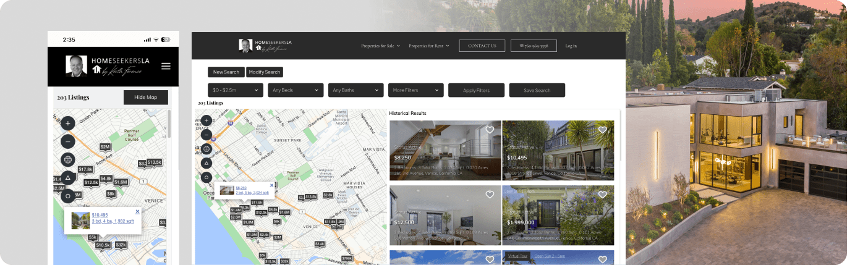Select the triangle draw tool on desktop map
The height and width of the screenshot is (265, 868).
click(x=206, y=163)
